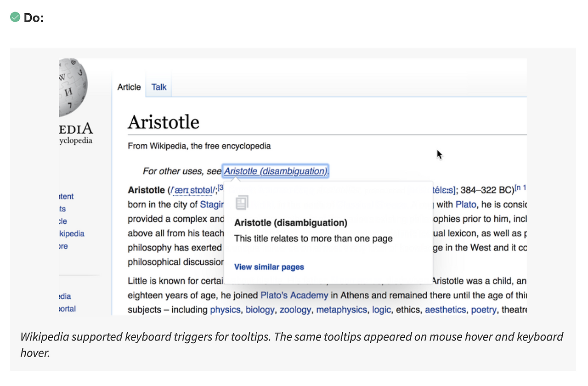588x386 pixels.
Task: Click the word 'ethics' in the subjects list
Action: click(408, 310)
